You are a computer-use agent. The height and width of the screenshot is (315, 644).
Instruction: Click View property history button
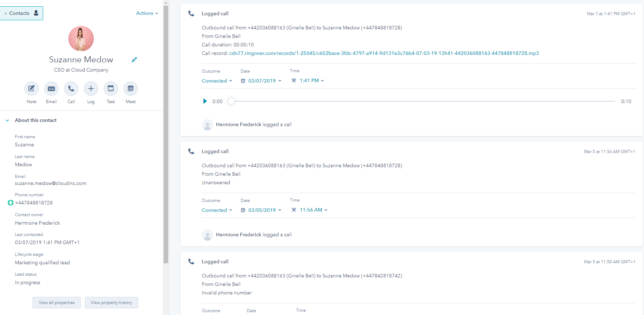[x=111, y=303]
